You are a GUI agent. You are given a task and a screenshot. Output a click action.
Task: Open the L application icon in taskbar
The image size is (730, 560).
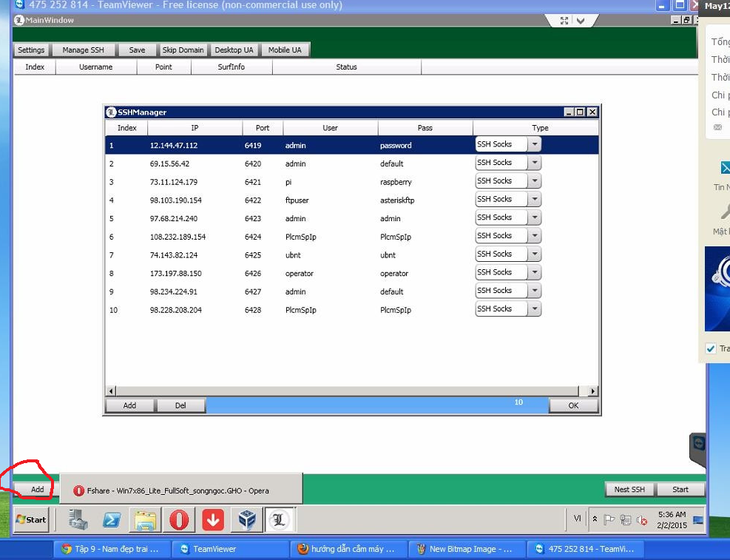coord(280,519)
